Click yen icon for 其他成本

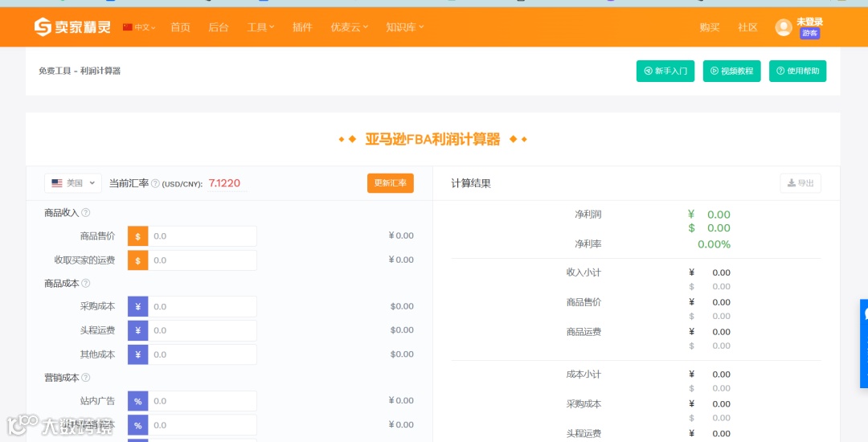click(138, 354)
